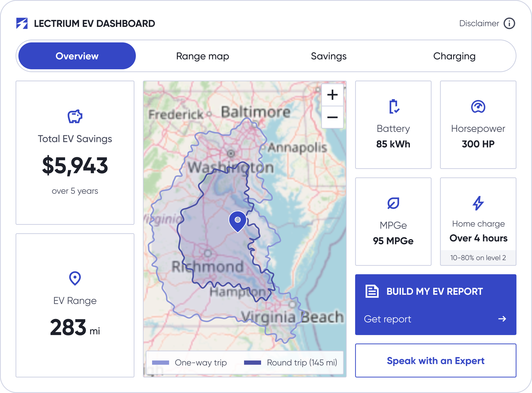Open the Savings tab

(x=328, y=56)
